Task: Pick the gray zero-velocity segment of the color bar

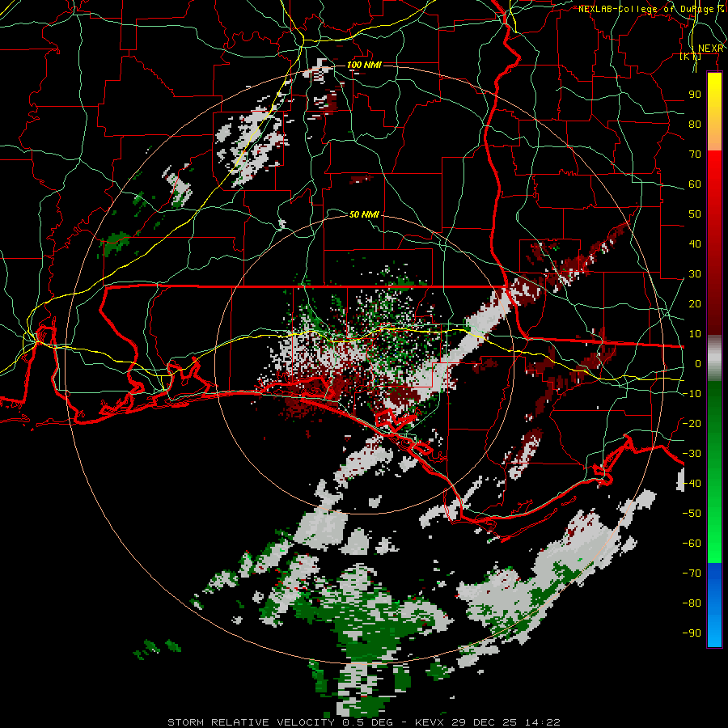Action: pyautogui.click(x=714, y=358)
